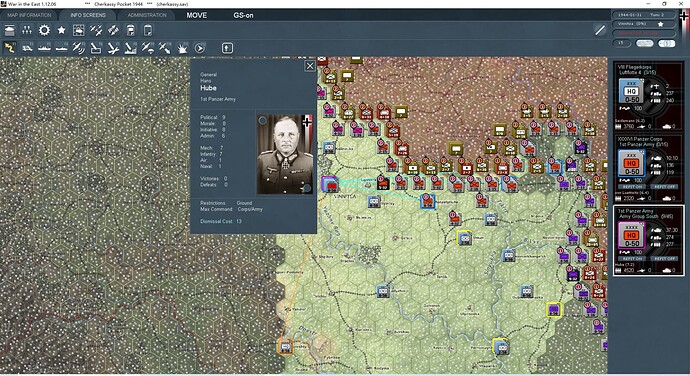Click the circled arrow icon in mode toolbar
Screen dimensions: 690x376
tap(199, 48)
